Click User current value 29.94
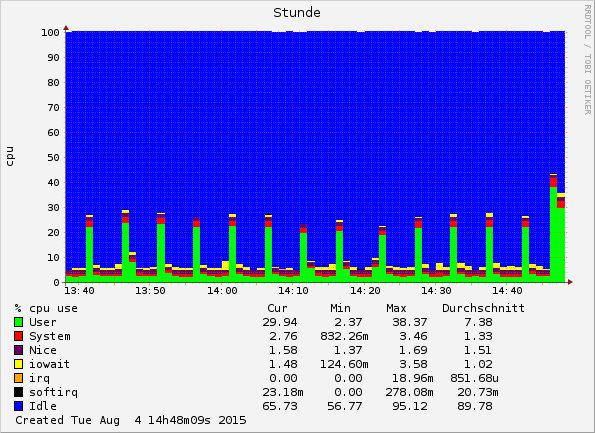This screenshot has height=433, width=595. [280, 322]
